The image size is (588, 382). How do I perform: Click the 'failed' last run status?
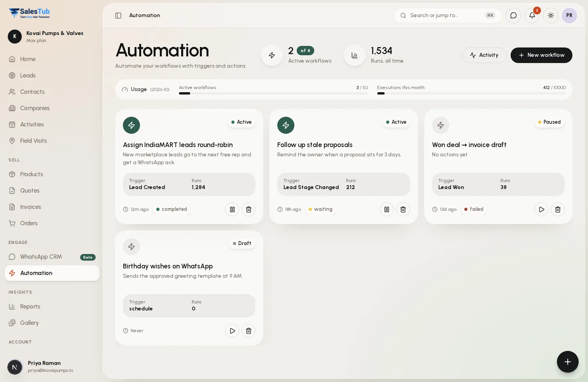474,209
